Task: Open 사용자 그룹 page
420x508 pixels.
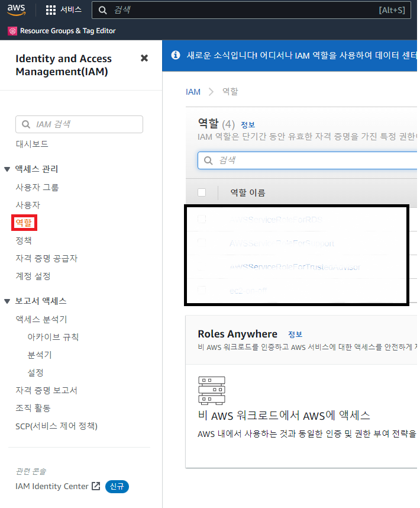Action: (x=37, y=187)
